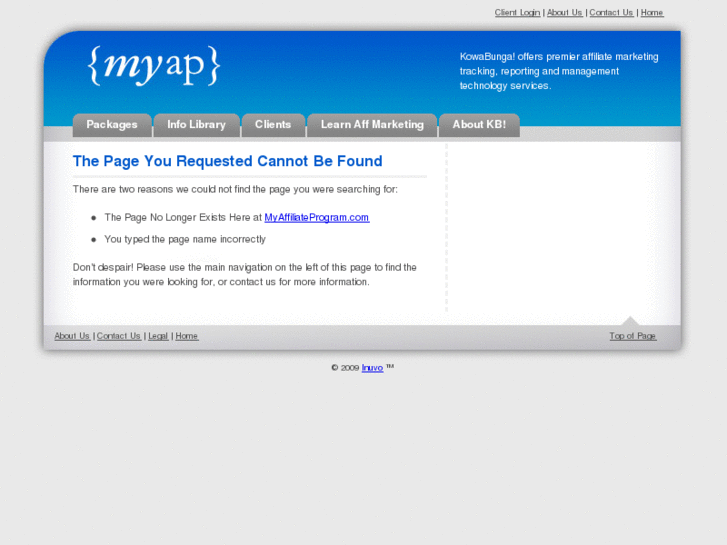Click 'There are two reasons' sentence
This screenshot has height=545, width=727.
[235, 189]
